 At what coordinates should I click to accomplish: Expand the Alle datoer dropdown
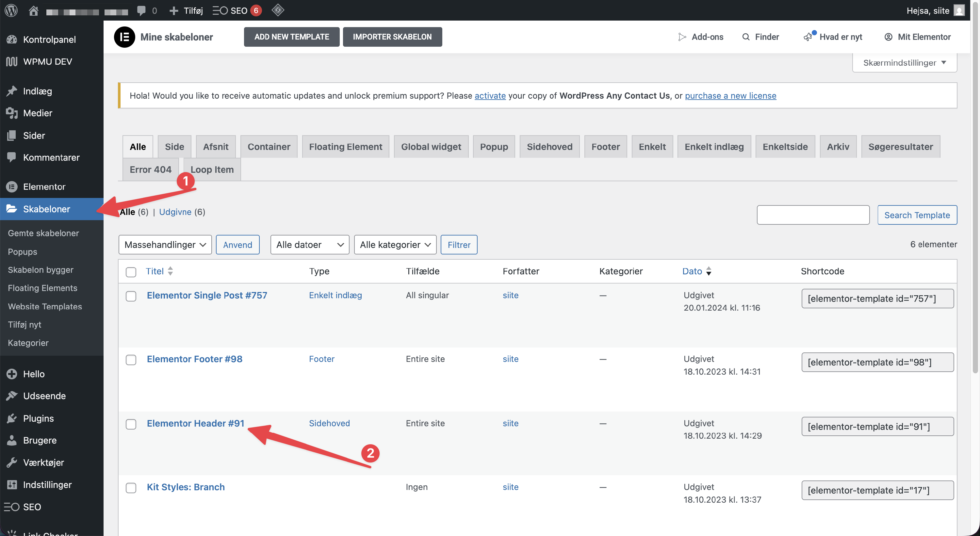coord(309,245)
